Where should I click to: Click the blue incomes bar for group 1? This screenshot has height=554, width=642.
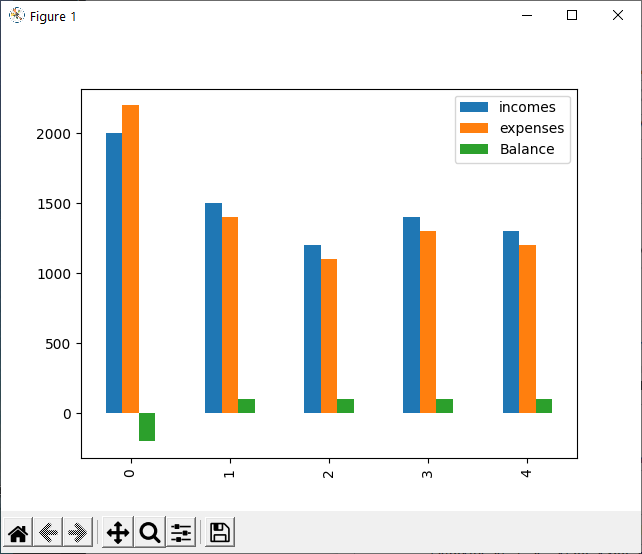(x=213, y=308)
